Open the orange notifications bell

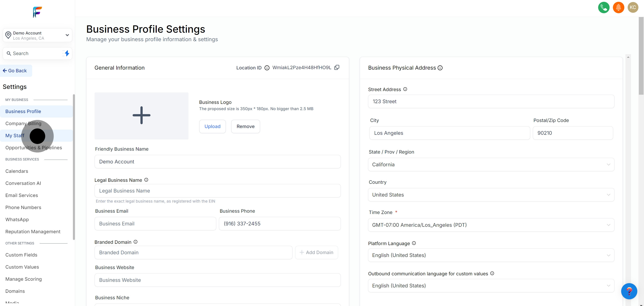pyautogui.click(x=618, y=7)
